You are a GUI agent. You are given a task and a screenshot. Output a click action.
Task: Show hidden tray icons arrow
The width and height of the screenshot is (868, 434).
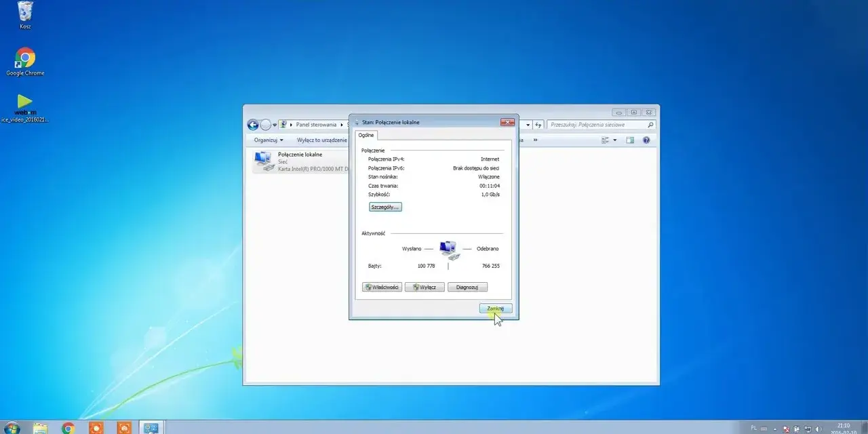click(774, 429)
